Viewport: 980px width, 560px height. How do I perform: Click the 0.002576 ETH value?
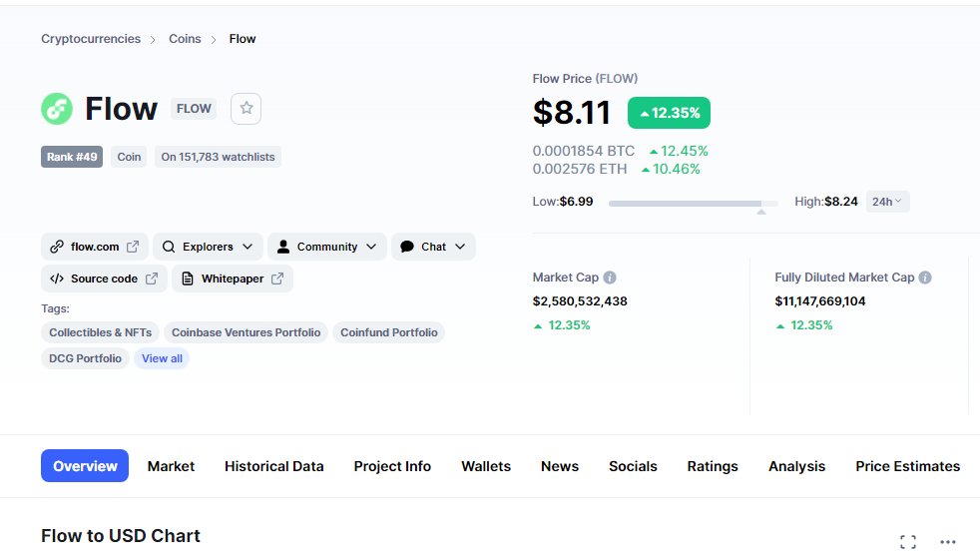[x=580, y=170]
